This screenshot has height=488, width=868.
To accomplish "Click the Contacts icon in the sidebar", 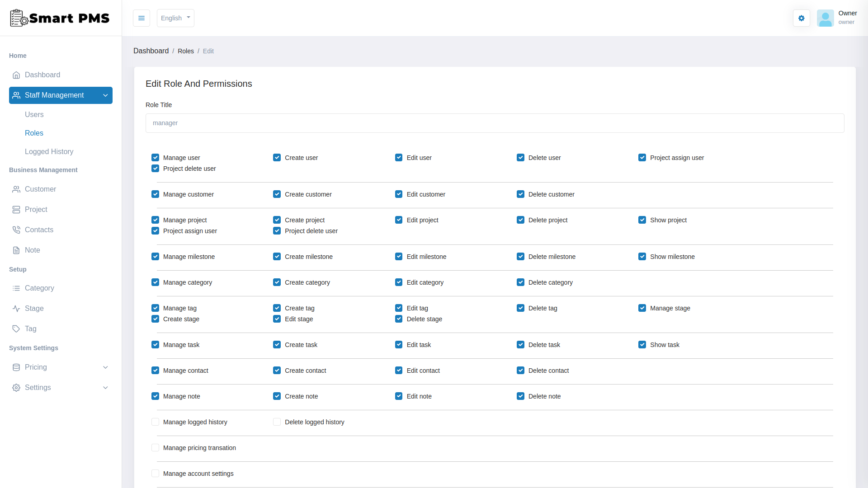I will [x=17, y=230].
